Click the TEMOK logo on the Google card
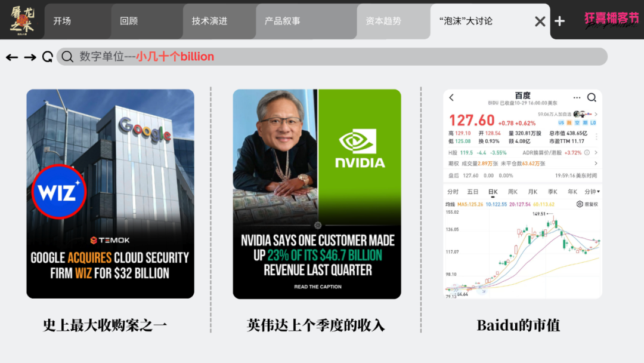 click(x=110, y=240)
